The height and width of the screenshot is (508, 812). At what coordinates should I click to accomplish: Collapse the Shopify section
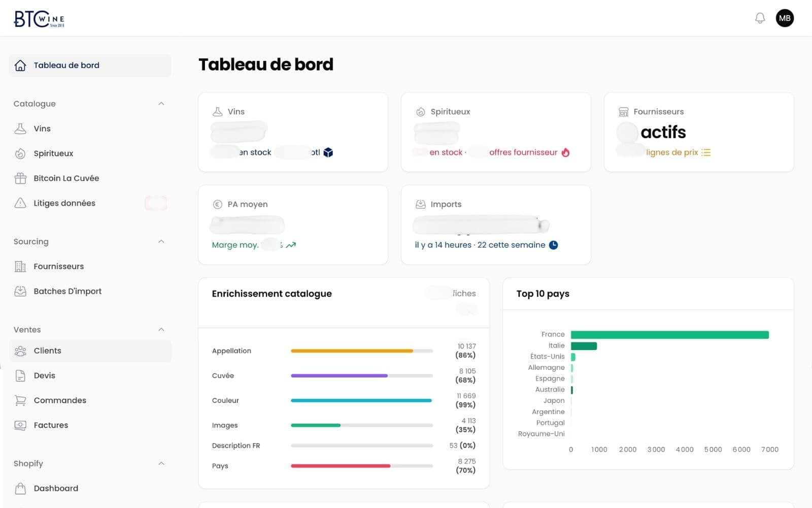click(161, 463)
